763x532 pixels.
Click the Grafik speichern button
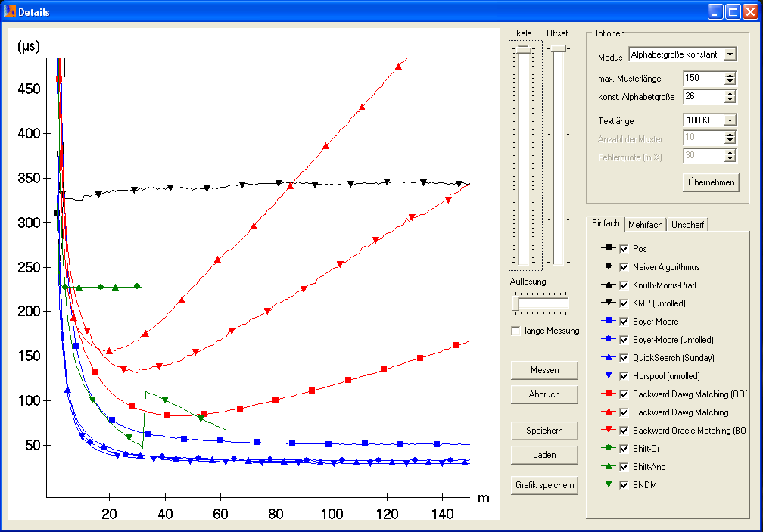[545, 485]
